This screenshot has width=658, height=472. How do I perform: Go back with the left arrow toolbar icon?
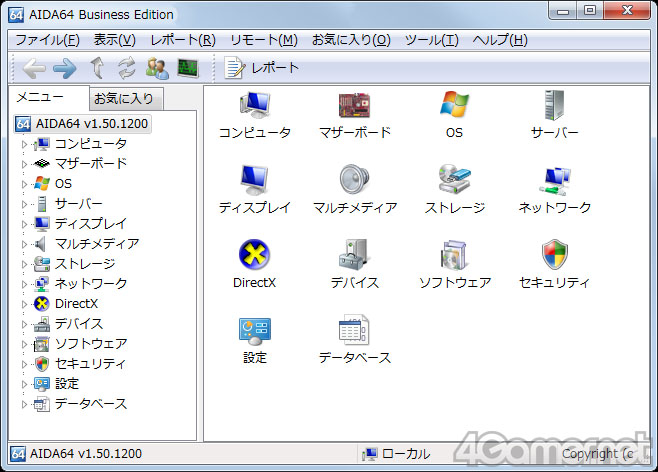[34, 68]
